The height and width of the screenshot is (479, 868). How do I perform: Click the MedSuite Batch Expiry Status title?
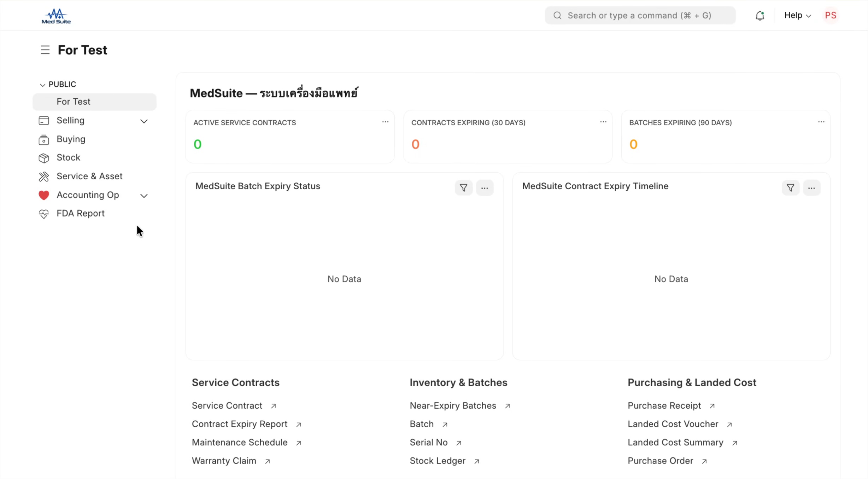tap(258, 186)
